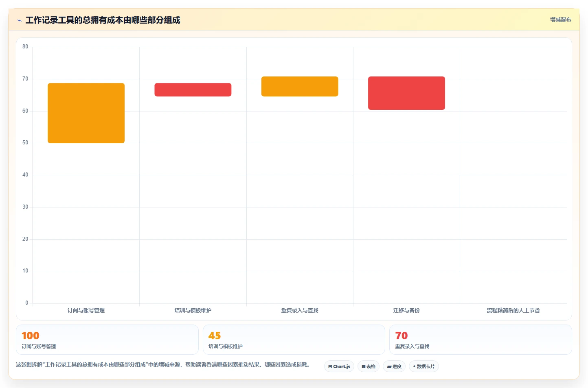588x388 pixels.
Task: Select the 表格 chip
Action: (x=369, y=366)
